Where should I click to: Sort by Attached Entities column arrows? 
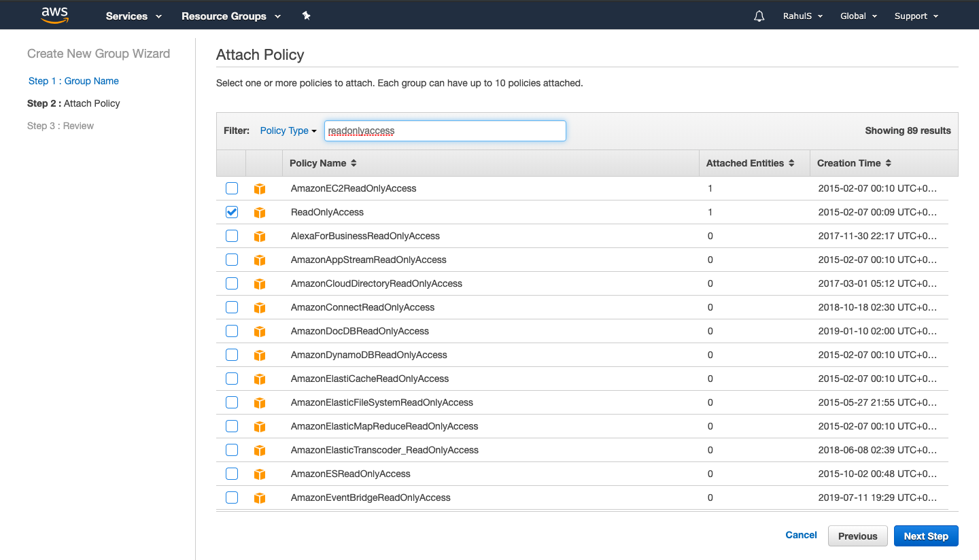coord(791,163)
